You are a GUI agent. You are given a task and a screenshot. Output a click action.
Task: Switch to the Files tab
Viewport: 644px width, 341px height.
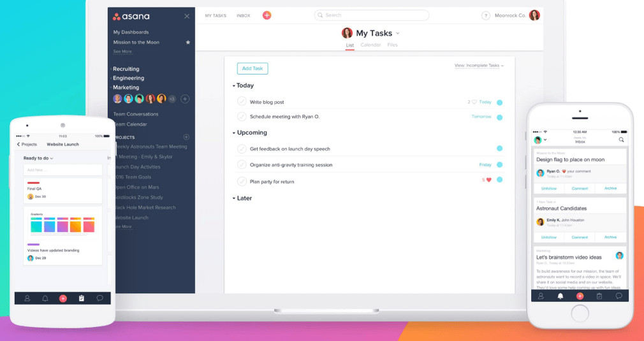392,45
